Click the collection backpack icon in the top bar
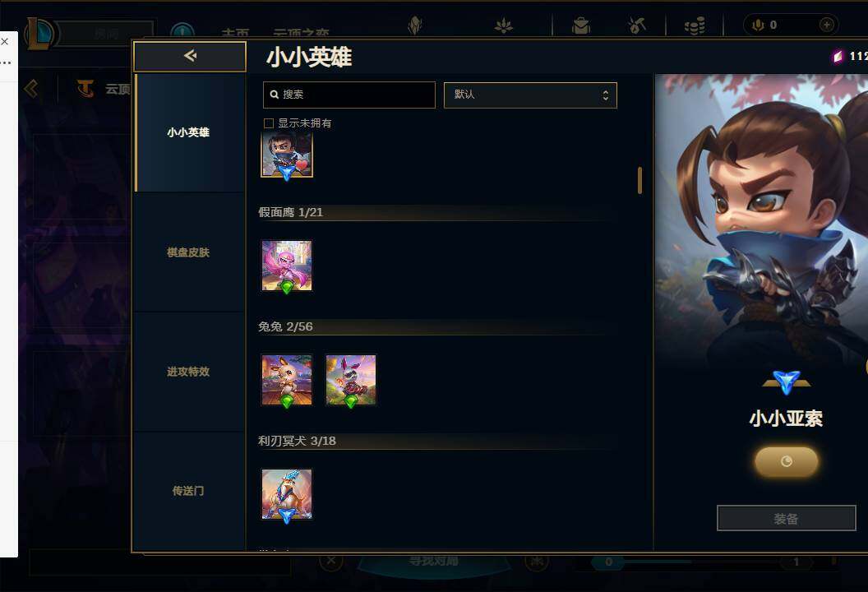 click(581, 25)
